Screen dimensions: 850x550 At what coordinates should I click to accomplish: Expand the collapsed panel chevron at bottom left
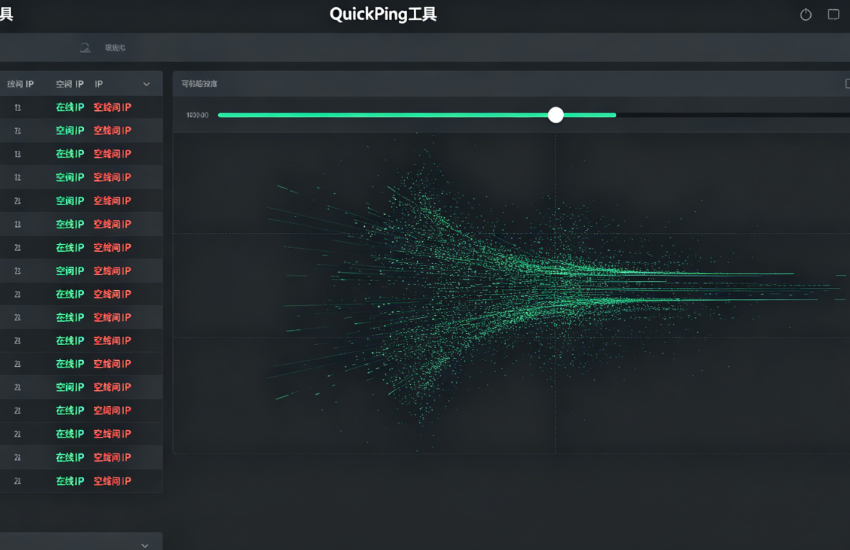point(145,545)
